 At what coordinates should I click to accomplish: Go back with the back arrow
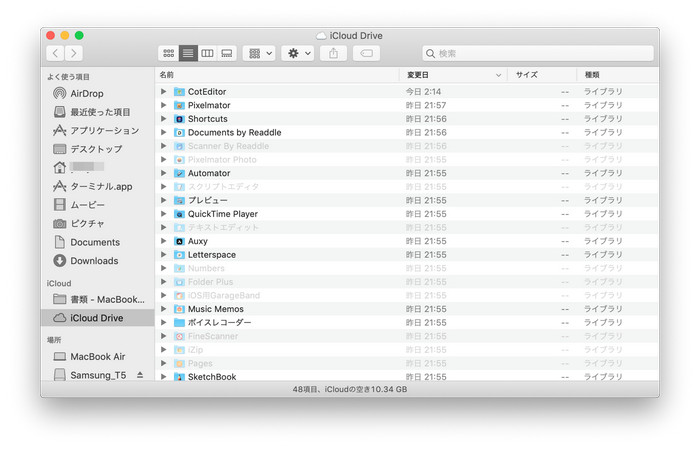(55, 53)
